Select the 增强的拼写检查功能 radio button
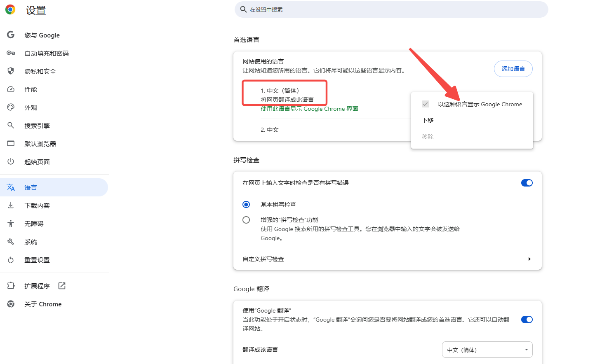602x364 pixels. [246, 220]
